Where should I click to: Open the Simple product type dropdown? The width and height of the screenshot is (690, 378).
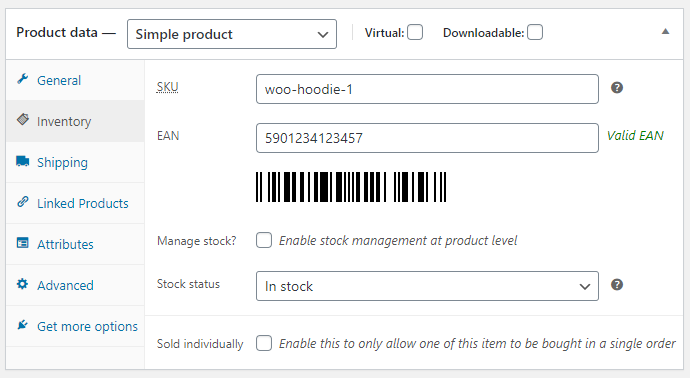(x=232, y=34)
